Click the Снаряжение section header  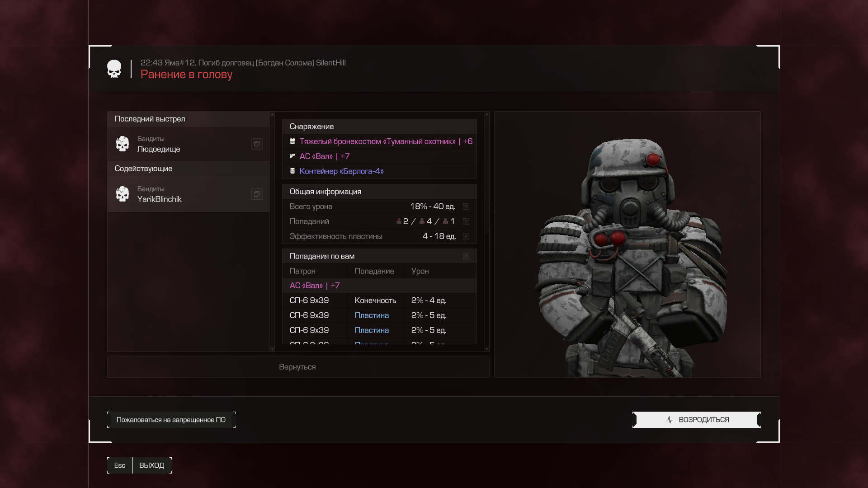[379, 127]
